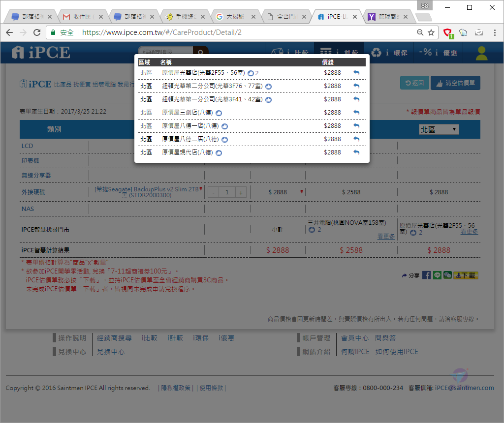Like 原價屋現代店 thumbs-up icon
The image size is (504, 423).
[219, 153]
